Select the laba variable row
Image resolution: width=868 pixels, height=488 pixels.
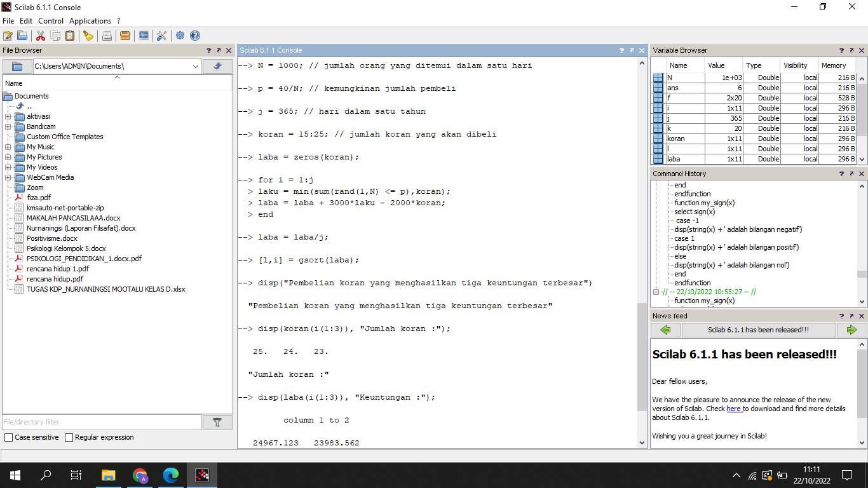[x=754, y=159]
